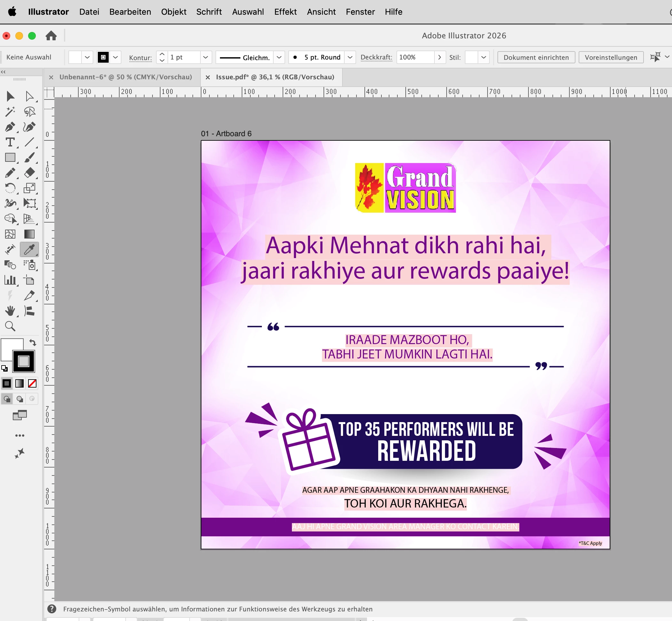
Task: Open the Stil style dropdown
Action: click(483, 57)
